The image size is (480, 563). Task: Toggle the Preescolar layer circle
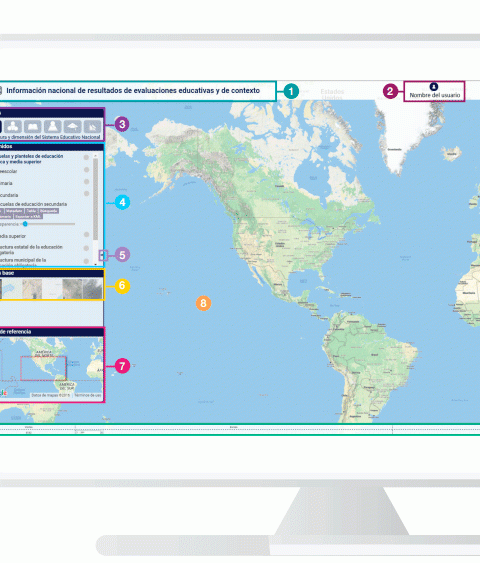click(x=86, y=169)
